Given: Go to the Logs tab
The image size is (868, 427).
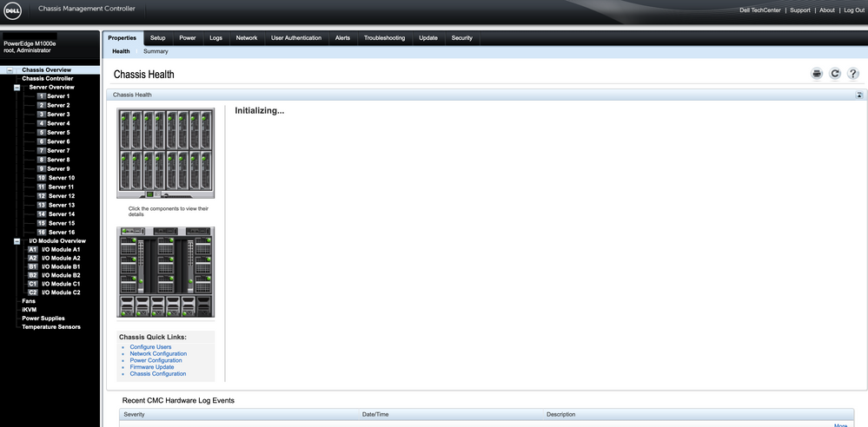Looking at the screenshot, I should (x=215, y=38).
